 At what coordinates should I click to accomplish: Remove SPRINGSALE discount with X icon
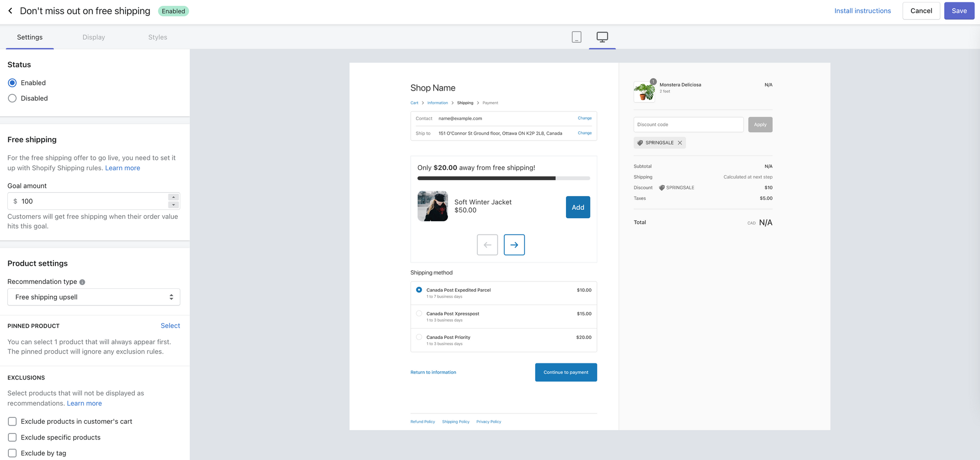click(680, 143)
